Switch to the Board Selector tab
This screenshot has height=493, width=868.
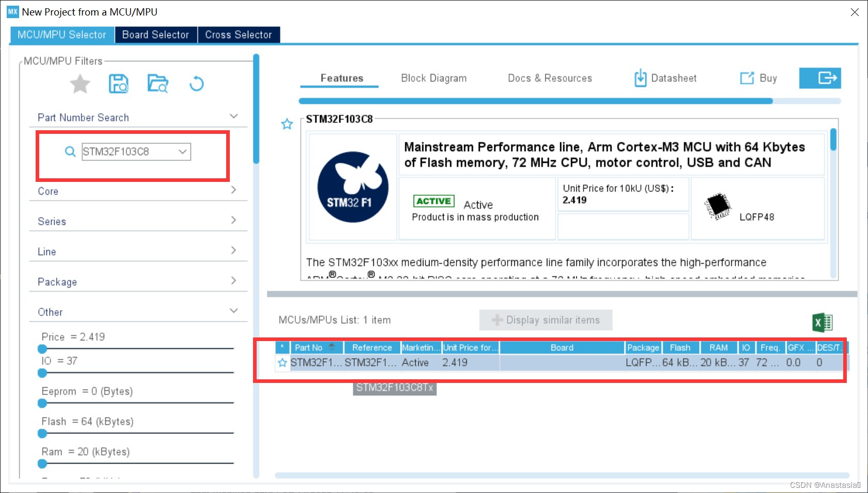155,35
